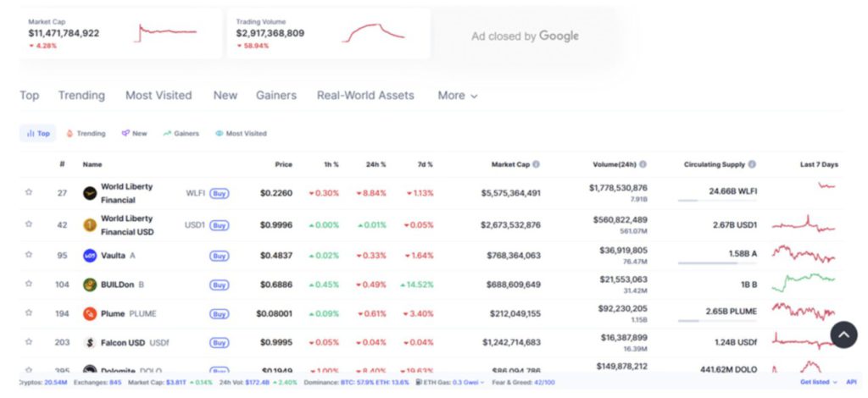
Task: Sort table by the 24h % column
Action: pyautogui.click(x=375, y=164)
